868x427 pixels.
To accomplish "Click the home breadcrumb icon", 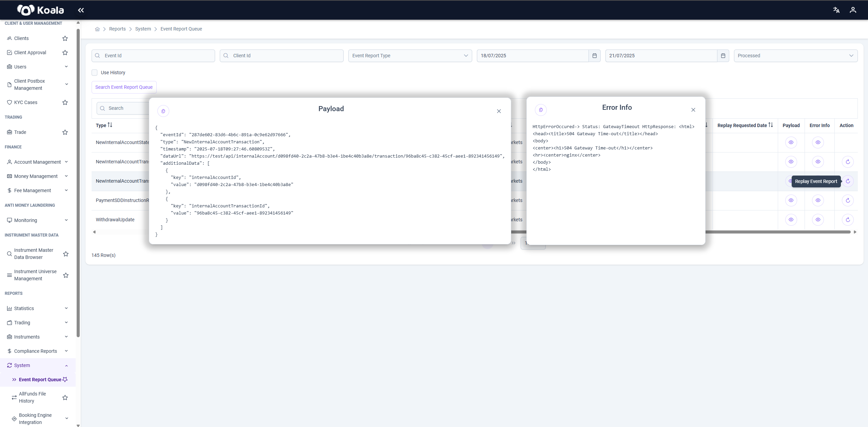I will pyautogui.click(x=97, y=29).
